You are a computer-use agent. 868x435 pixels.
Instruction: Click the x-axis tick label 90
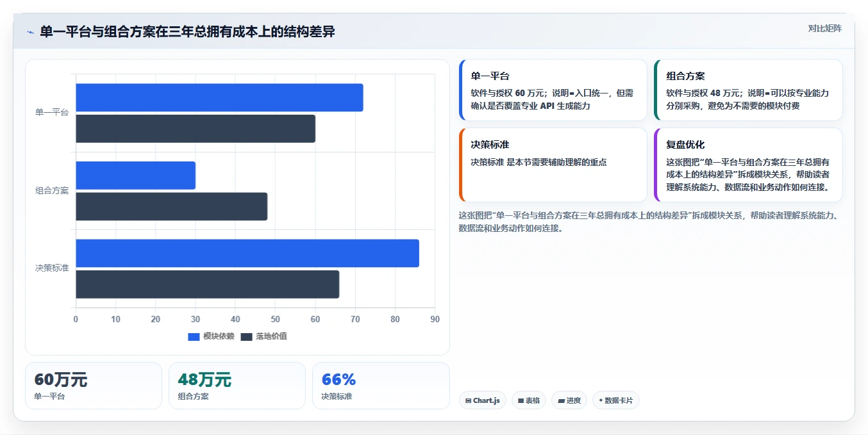click(x=435, y=320)
